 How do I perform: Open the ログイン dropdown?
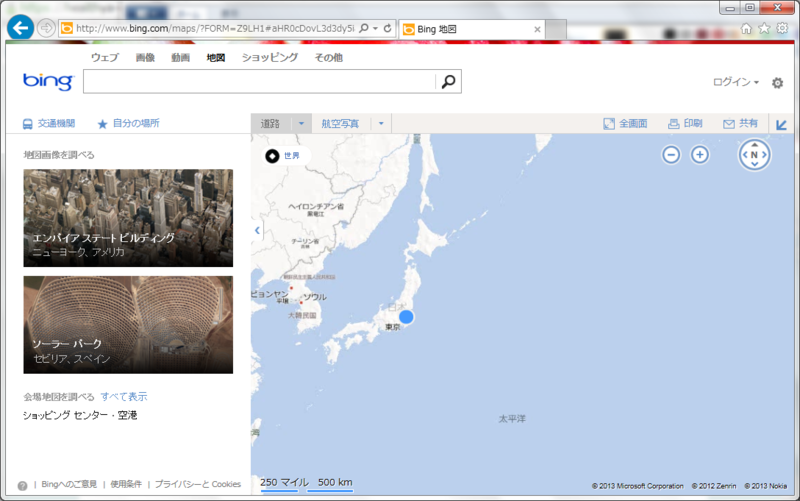click(736, 82)
